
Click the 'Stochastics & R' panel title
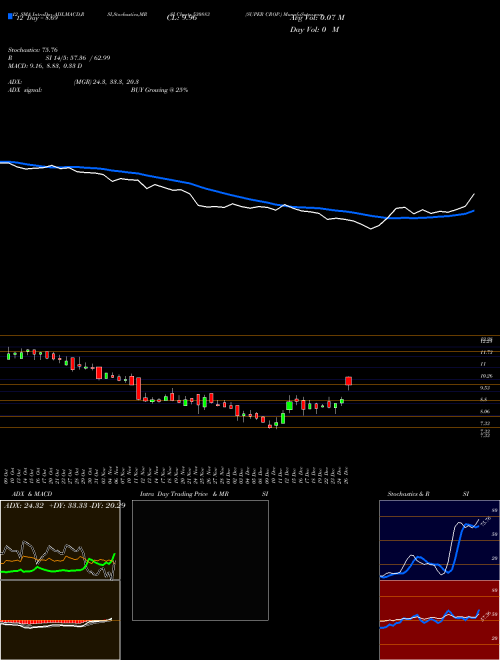pos(408,494)
